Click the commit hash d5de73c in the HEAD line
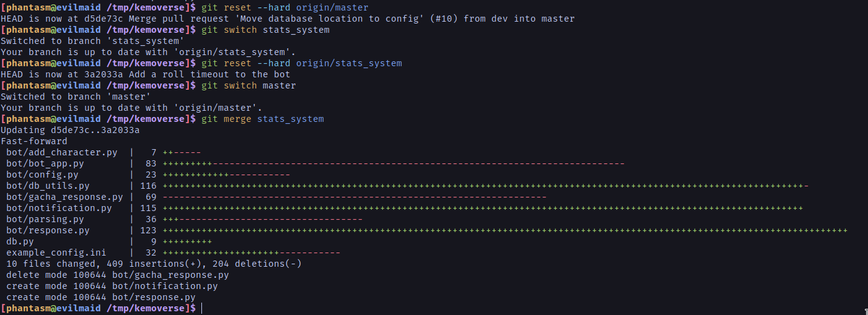The image size is (868, 315). pyautogui.click(x=103, y=19)
